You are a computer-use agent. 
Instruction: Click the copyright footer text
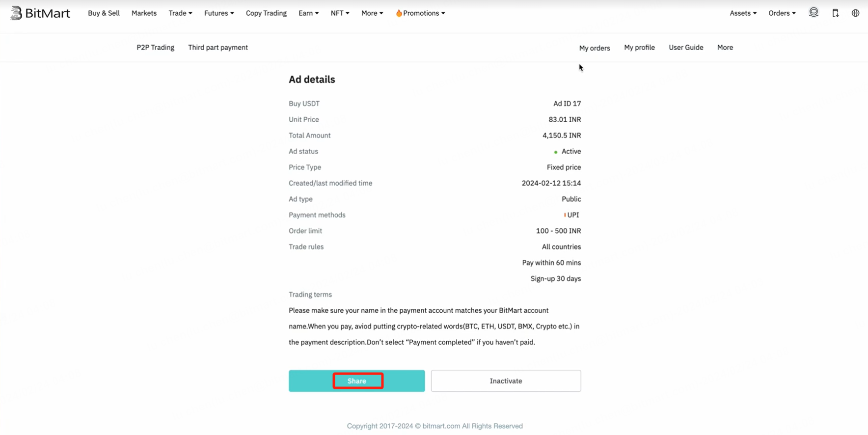tap(434, 426)
